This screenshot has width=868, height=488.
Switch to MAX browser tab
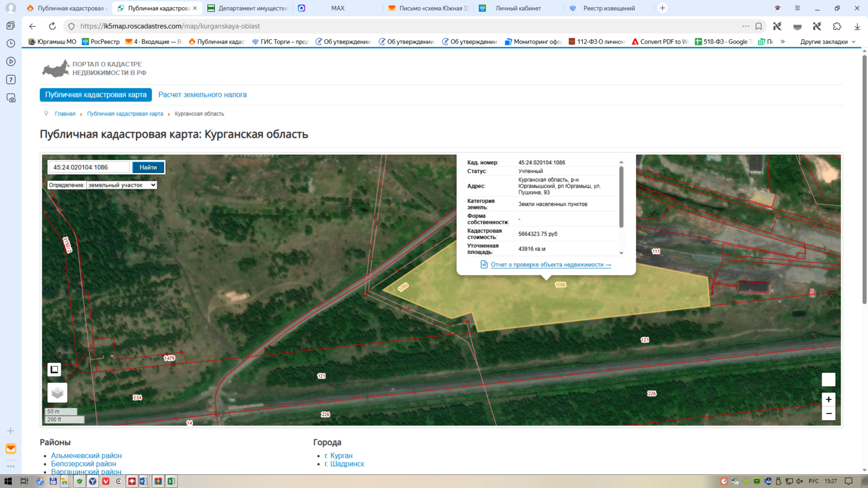pos(338,8)
